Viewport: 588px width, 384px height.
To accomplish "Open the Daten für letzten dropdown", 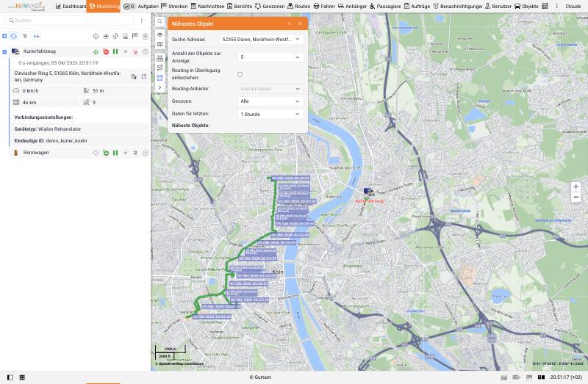I will coord(270,114).
